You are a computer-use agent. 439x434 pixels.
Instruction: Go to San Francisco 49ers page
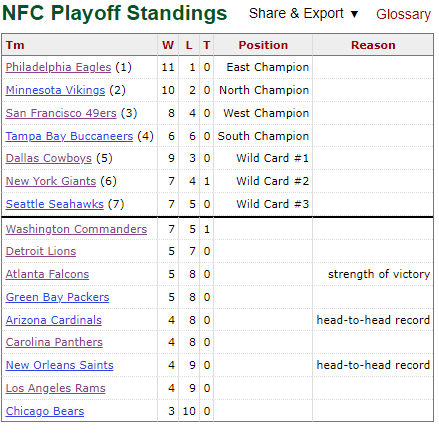(61, 113)
